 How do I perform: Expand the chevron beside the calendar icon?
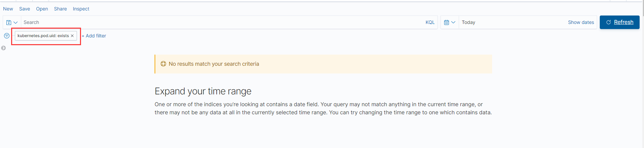[453, 23]
